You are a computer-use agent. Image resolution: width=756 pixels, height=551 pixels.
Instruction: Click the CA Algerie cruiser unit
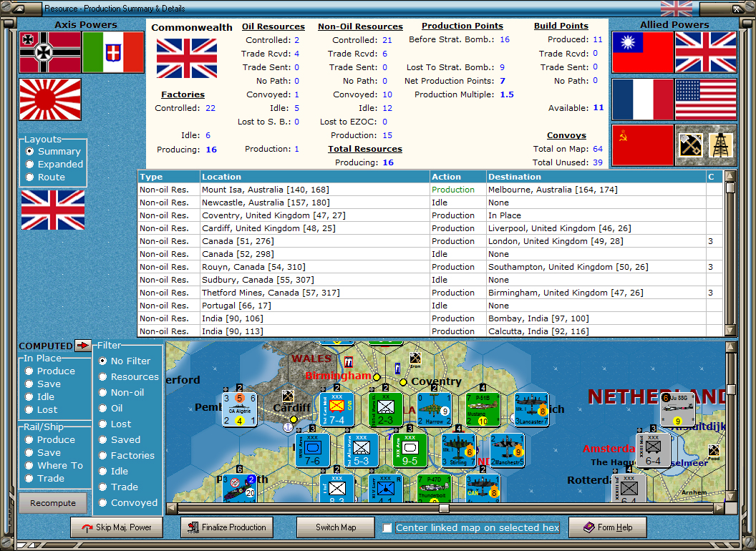(x=240, y=410)
